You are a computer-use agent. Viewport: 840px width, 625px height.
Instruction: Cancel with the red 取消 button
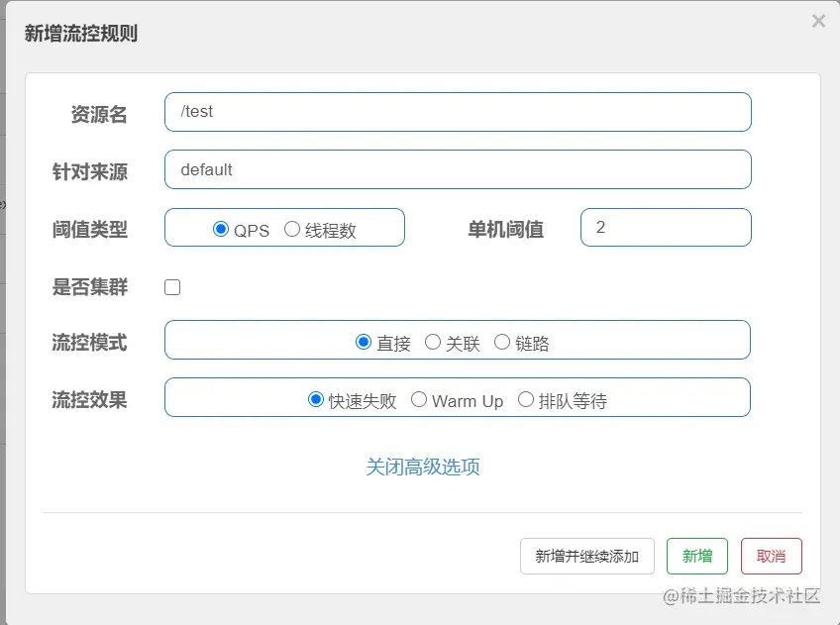tap(772, 556)
